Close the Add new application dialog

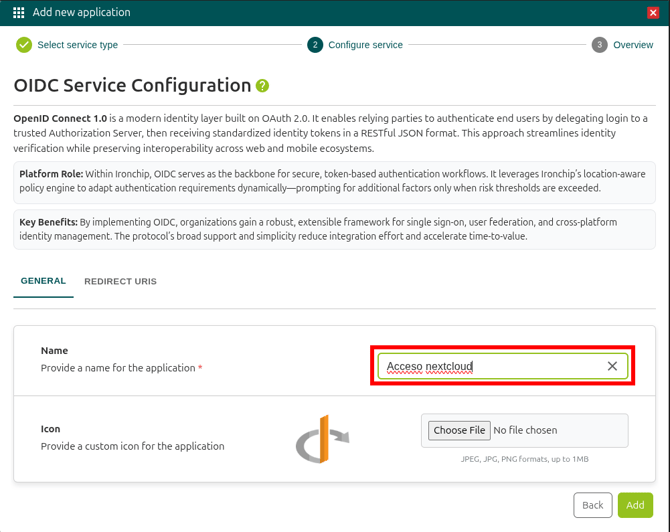tap(653, 13)
